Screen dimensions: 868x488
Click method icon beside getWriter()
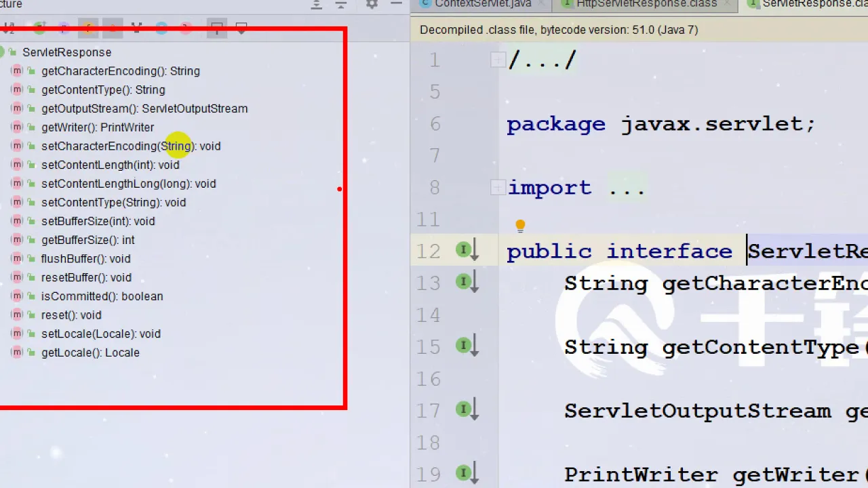point(17,127)
